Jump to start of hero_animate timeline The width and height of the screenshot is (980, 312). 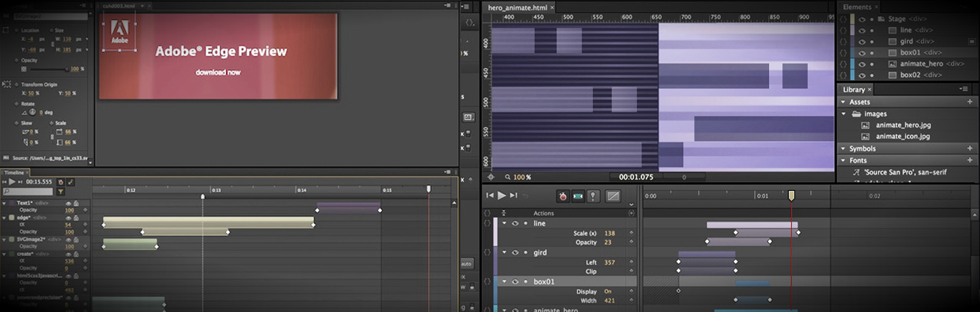(490, 196)
